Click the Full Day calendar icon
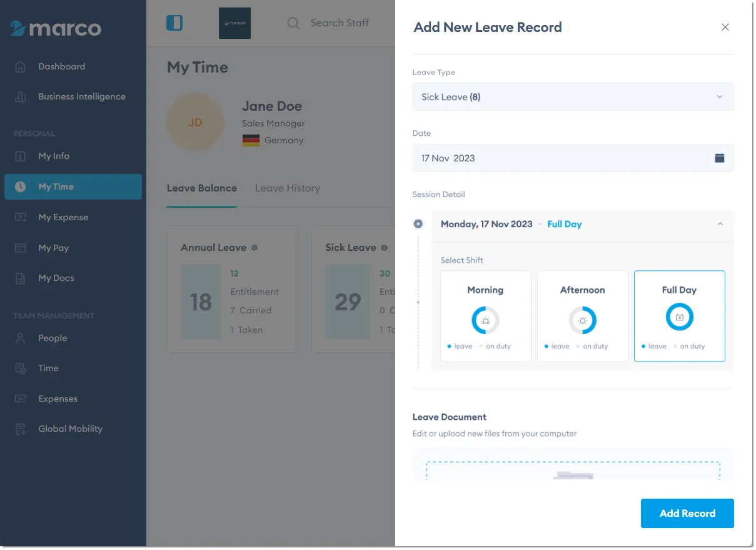 click(x=679, y=317)
